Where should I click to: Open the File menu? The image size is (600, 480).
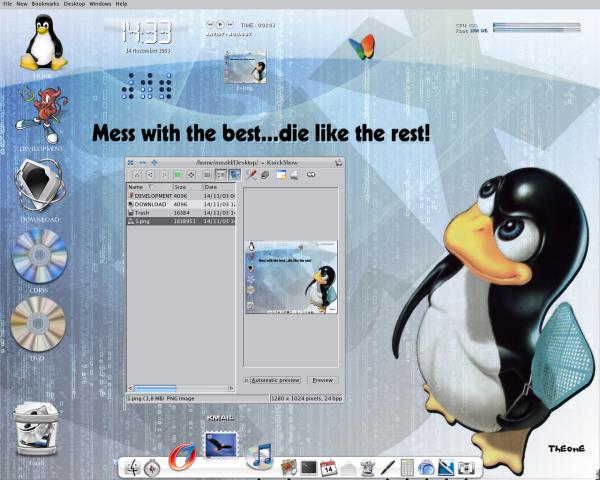(x=7, y=4)
